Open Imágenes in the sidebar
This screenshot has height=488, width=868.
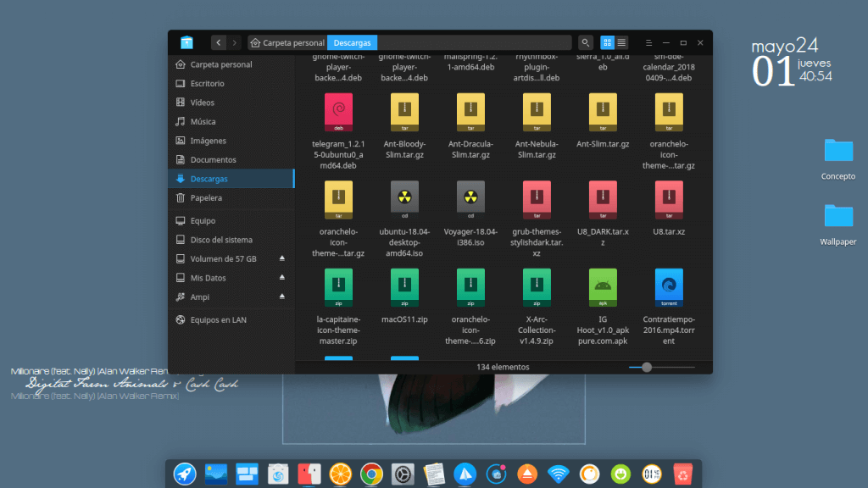208,141
